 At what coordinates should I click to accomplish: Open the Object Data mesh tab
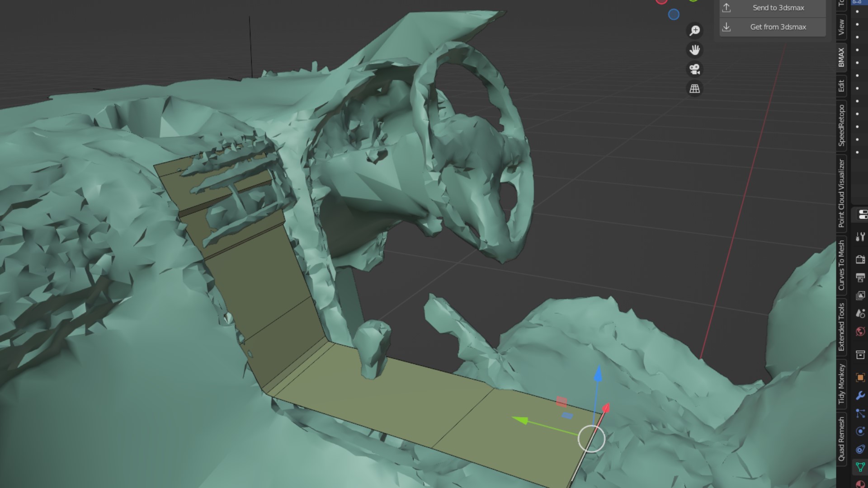tap(860, 467)
